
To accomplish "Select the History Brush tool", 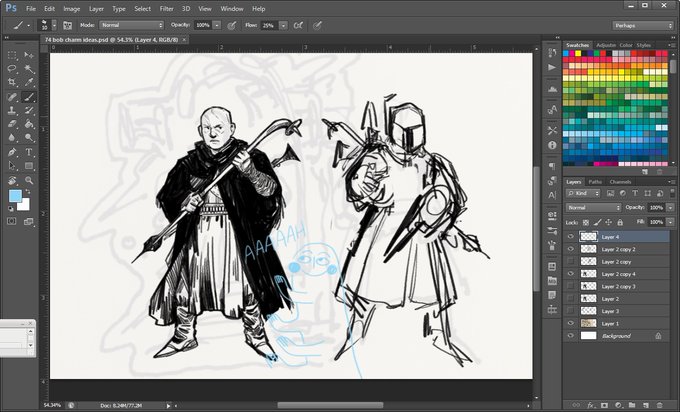I will click(x=29, y=111).
